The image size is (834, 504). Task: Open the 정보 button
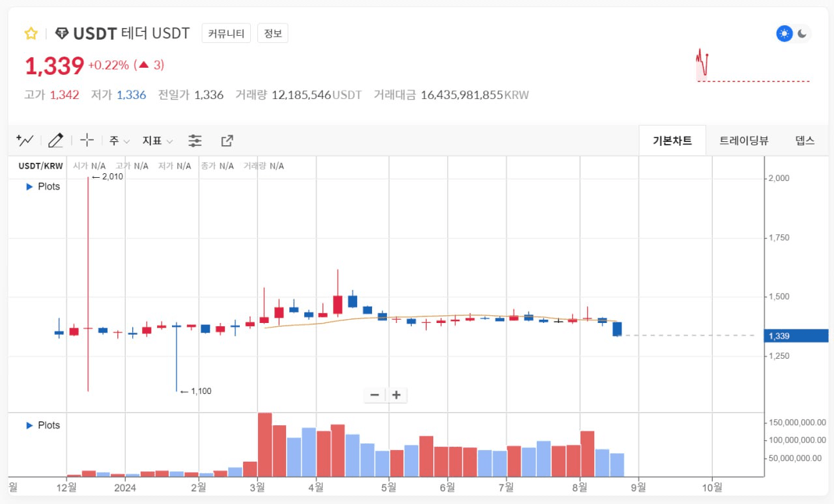[273, 33]
